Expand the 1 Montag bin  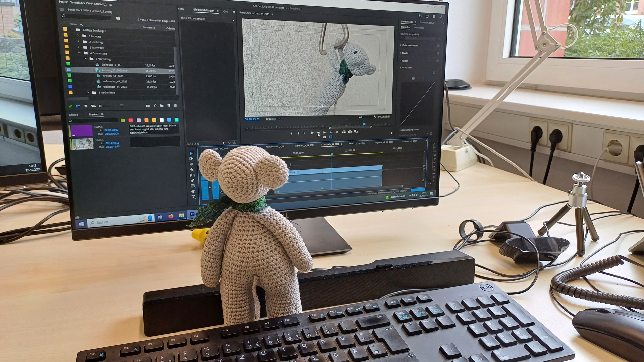78,36
